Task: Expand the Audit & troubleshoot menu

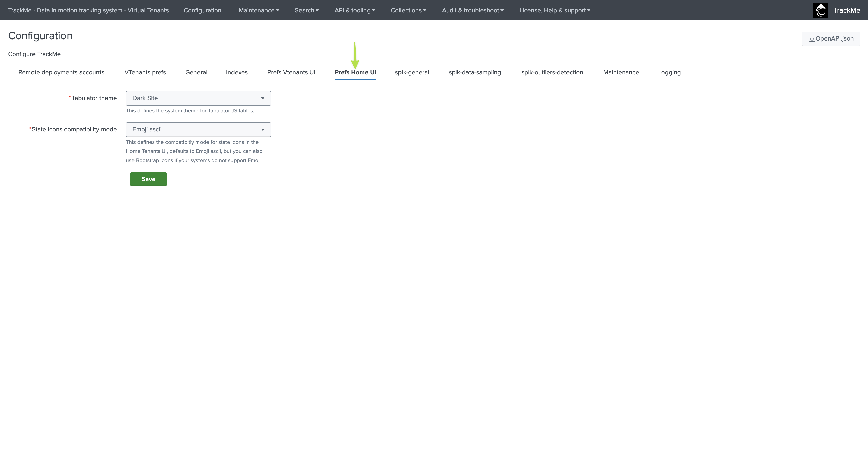Action: [x=473, y=10]
